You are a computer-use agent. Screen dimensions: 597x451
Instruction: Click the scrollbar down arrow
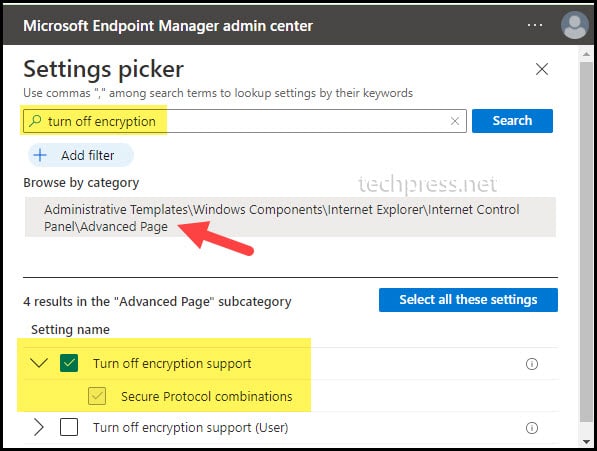(586, 441)
